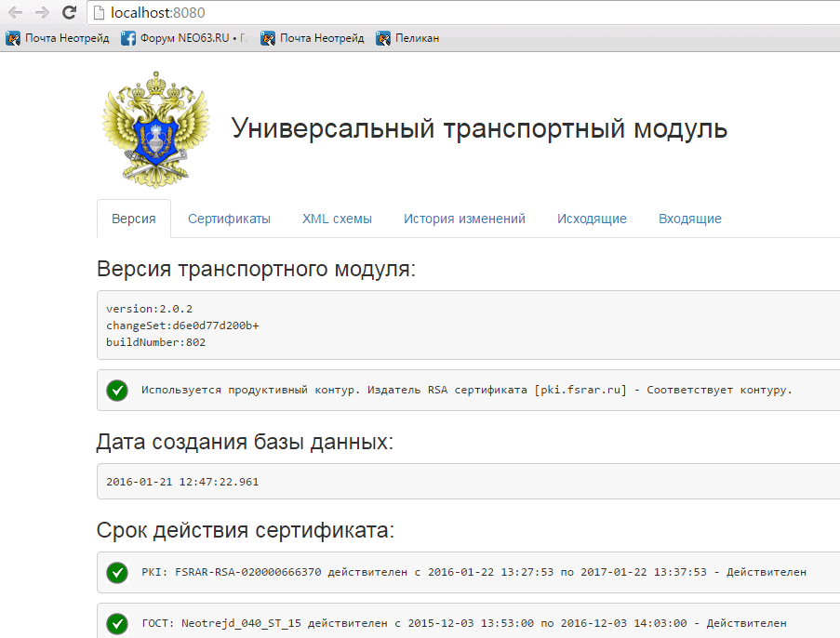Click the browser forward arrow button

[42, 13]
